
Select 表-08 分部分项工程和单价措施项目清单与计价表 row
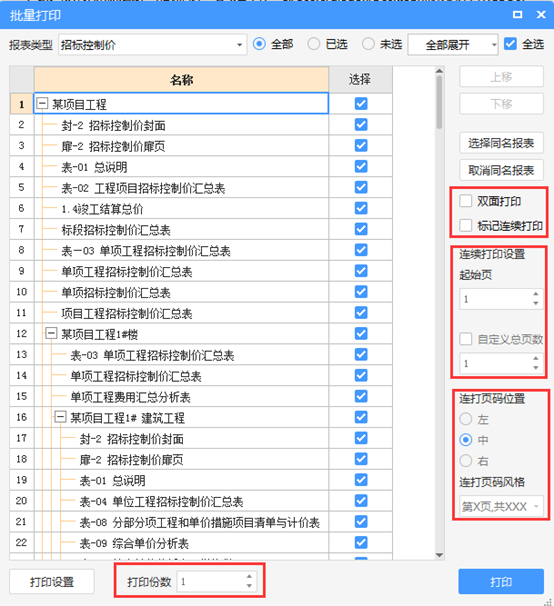click(181, 522)
